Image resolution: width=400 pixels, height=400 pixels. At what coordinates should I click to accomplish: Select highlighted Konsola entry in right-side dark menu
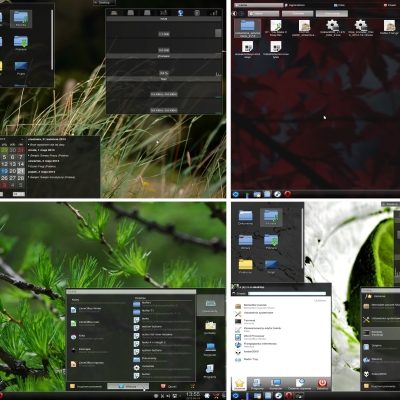click(381, 333)
